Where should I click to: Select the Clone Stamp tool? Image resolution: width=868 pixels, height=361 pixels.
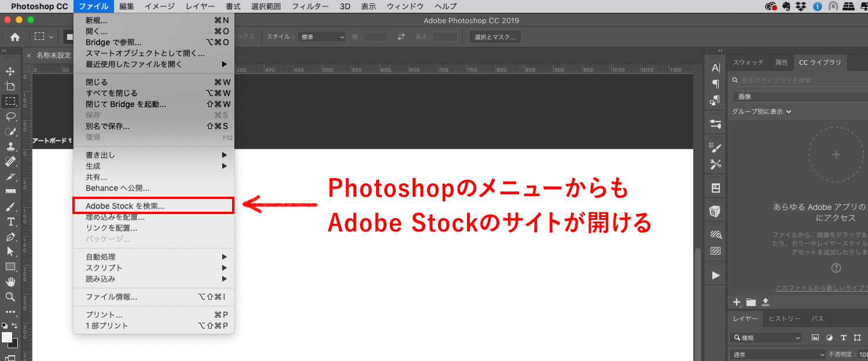[x=10, y=146]
